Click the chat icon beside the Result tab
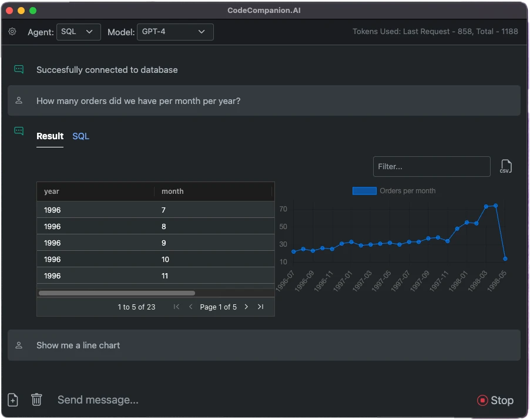 (x=19, y=131)
